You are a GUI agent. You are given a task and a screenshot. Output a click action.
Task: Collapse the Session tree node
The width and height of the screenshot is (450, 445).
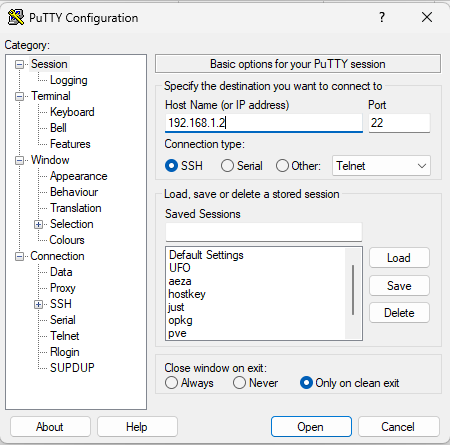(20, 64)
